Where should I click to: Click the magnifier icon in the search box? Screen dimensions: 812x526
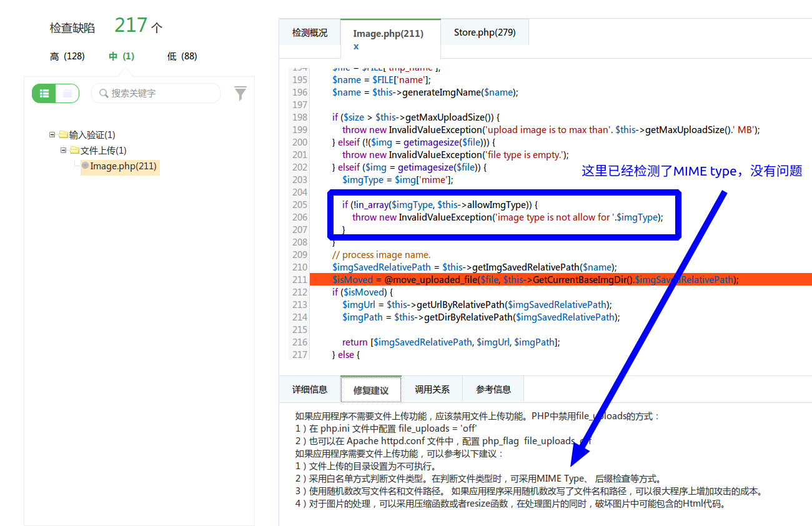pos(104,94)
